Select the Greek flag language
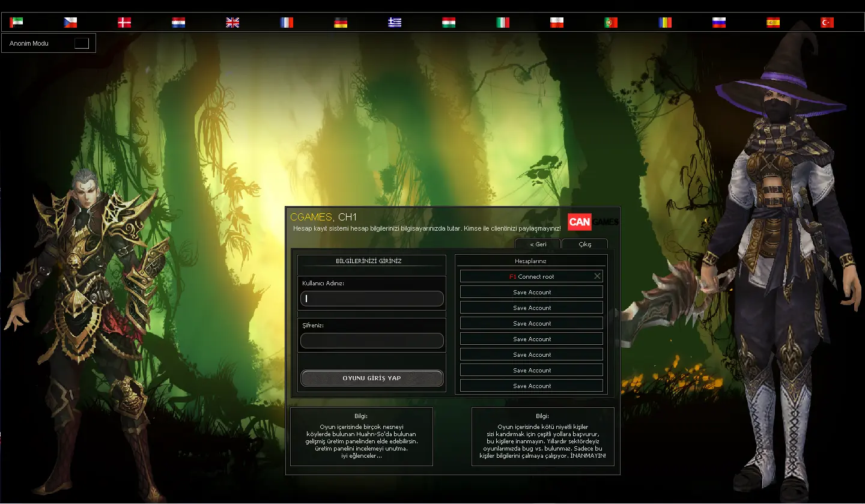 395,22
